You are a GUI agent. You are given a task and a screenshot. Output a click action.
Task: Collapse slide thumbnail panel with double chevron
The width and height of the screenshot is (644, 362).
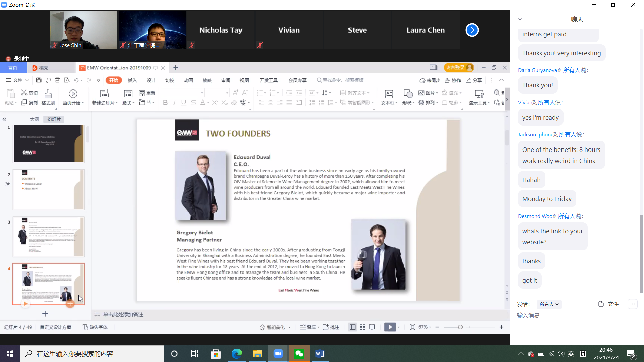5,119
